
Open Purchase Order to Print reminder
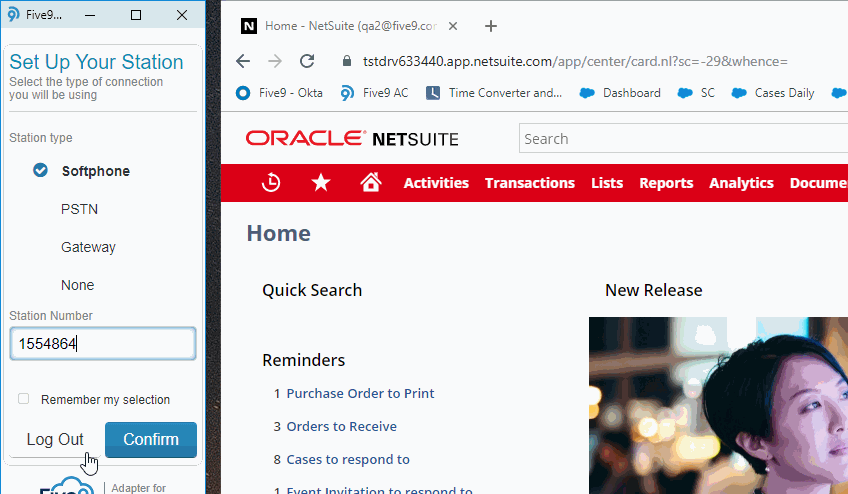(x=360, y=393)
